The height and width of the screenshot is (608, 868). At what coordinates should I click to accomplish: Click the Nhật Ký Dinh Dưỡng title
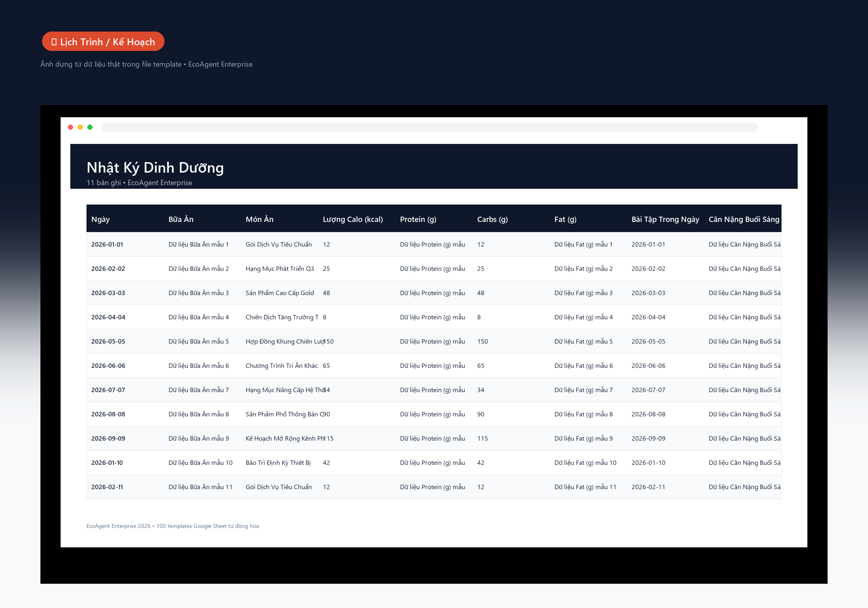point(155,167)
